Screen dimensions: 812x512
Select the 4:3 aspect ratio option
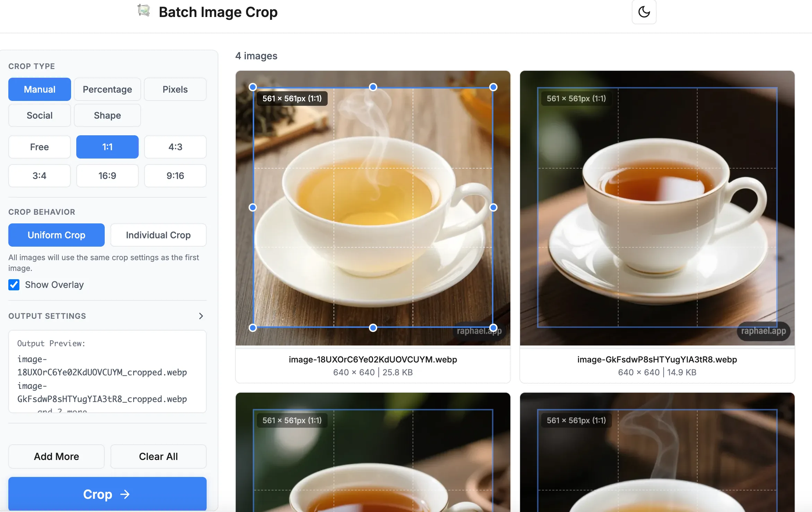coord(175,147)
